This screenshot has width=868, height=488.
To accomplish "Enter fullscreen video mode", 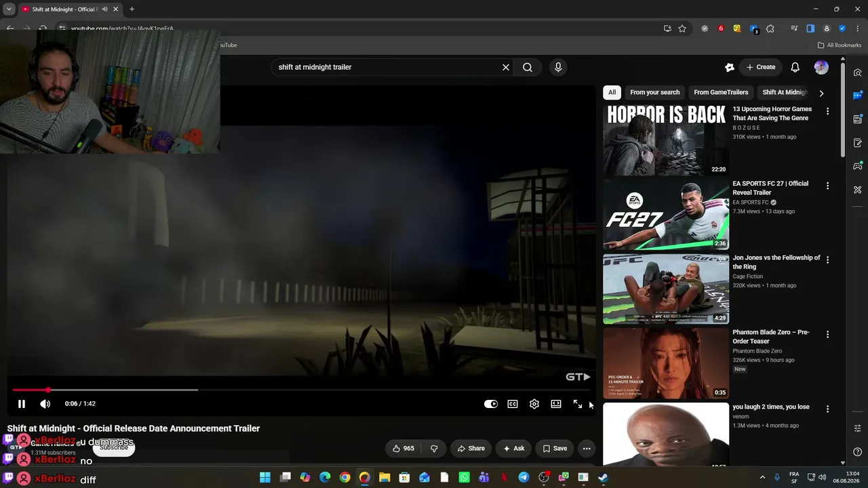I will [x=578, y=404].
